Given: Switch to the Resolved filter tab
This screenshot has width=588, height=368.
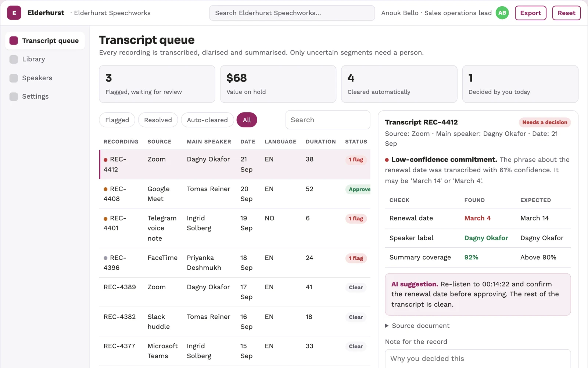Looking at the screenshot, I should 158,120.
